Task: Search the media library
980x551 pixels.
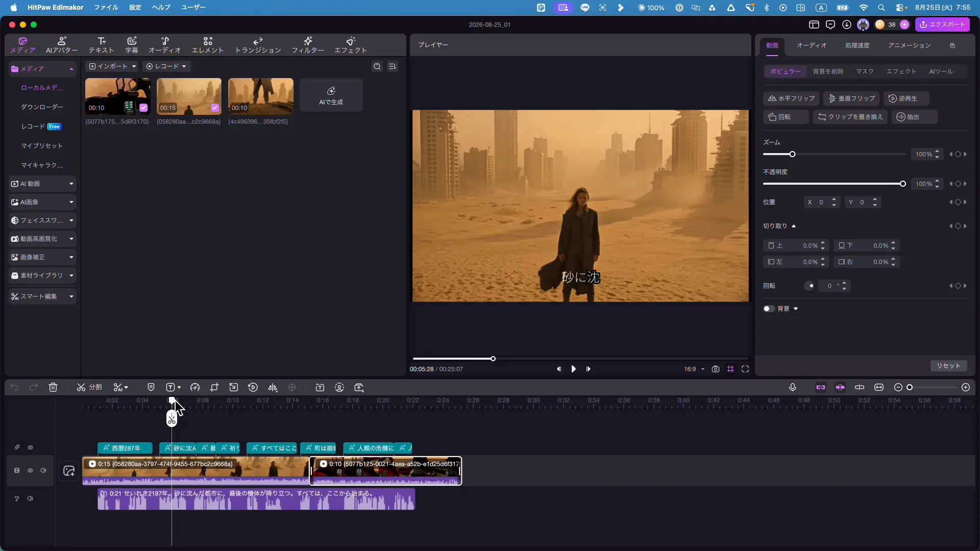Action: (x=377, y=66)
